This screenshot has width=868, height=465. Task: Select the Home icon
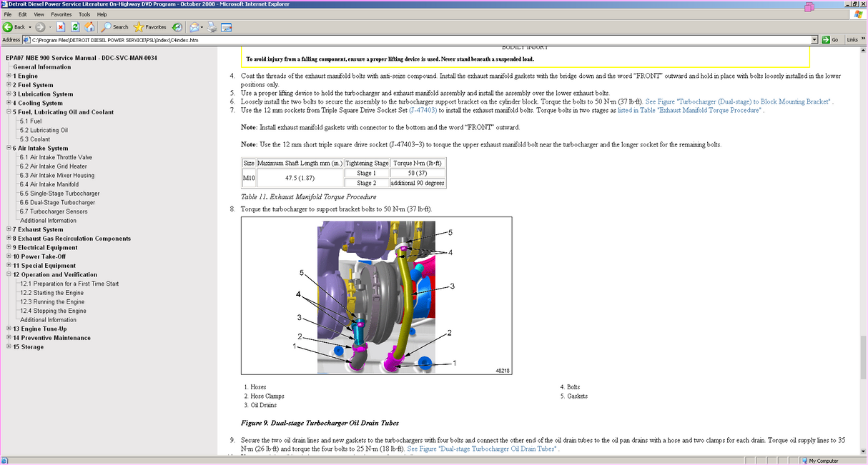tap(89, 27)
